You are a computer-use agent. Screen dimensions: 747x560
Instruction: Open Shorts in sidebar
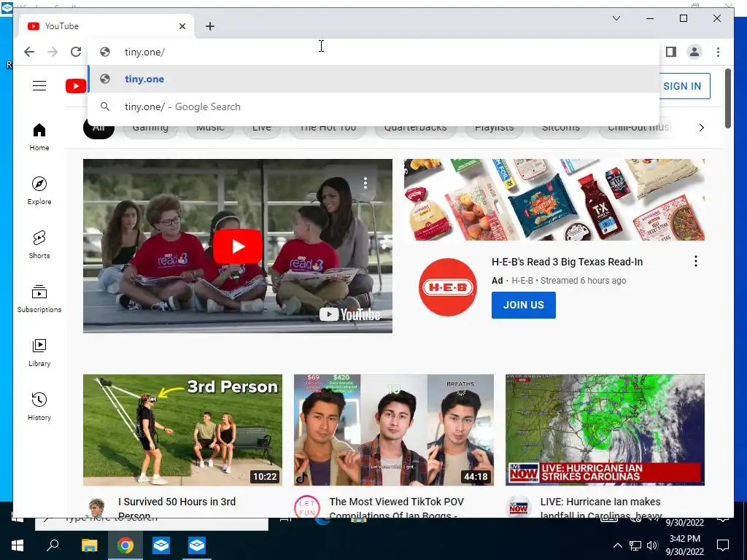pos(39,245)
